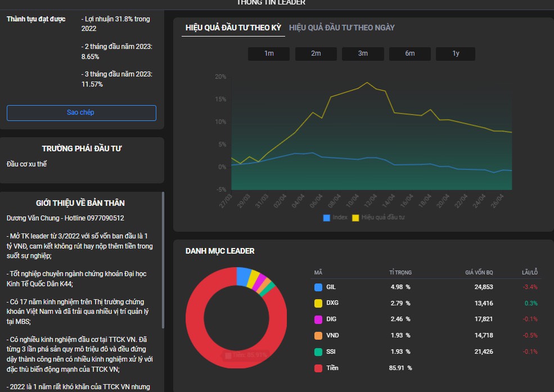Click the DANH MỤC LEADER heading
Image resolution: width=554 pixels, height=392 pixels.
point(220,251)
